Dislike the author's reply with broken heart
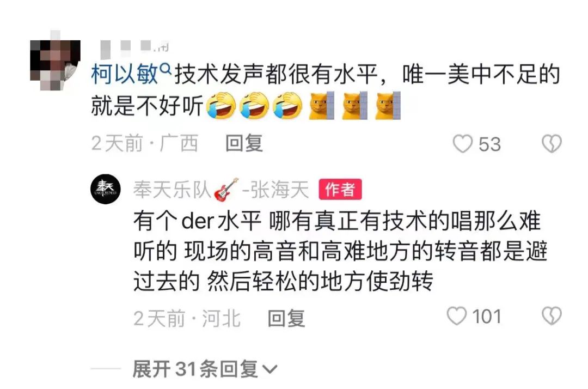This screenshot has width=588, height=389. point(552,316)
